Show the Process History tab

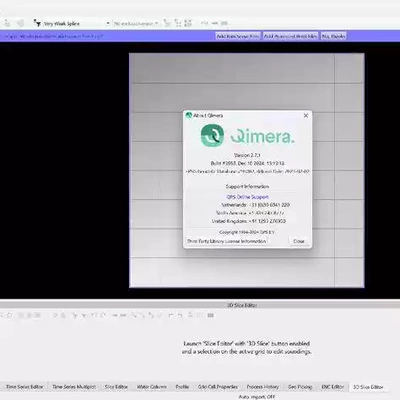(x=263, y=387)
